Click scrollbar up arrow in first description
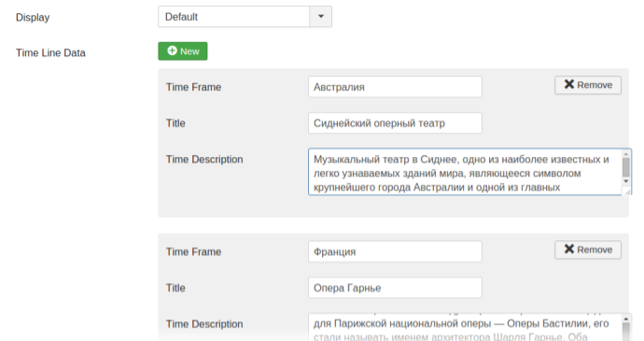This screenshot has width=644, height=341. click(626, 154)
